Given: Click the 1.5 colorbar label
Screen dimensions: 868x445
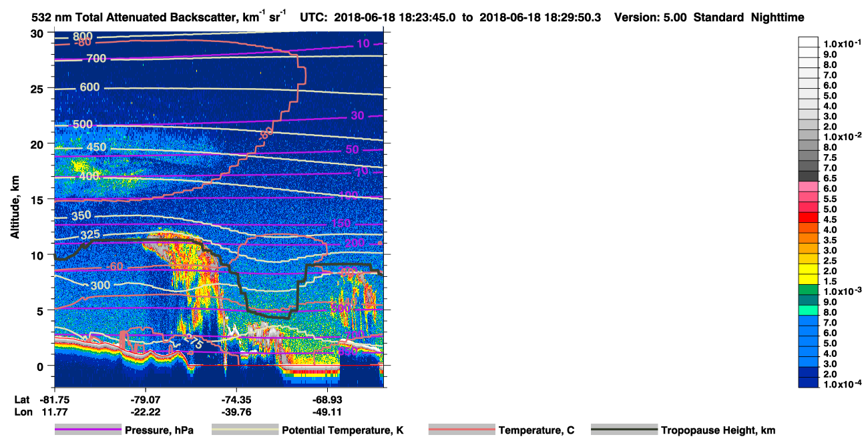Looking at the screenshot, I should pos(830,282).
